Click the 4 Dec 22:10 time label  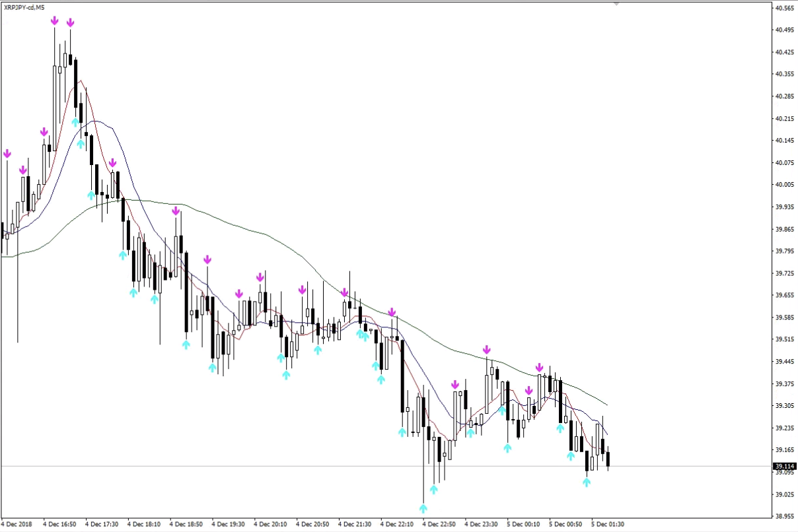[396, 525]
